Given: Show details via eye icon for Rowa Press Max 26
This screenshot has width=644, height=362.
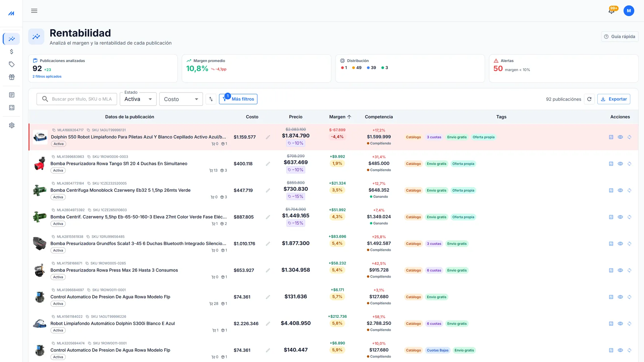Looking at the screenshot, I should [x=620, y=270].
